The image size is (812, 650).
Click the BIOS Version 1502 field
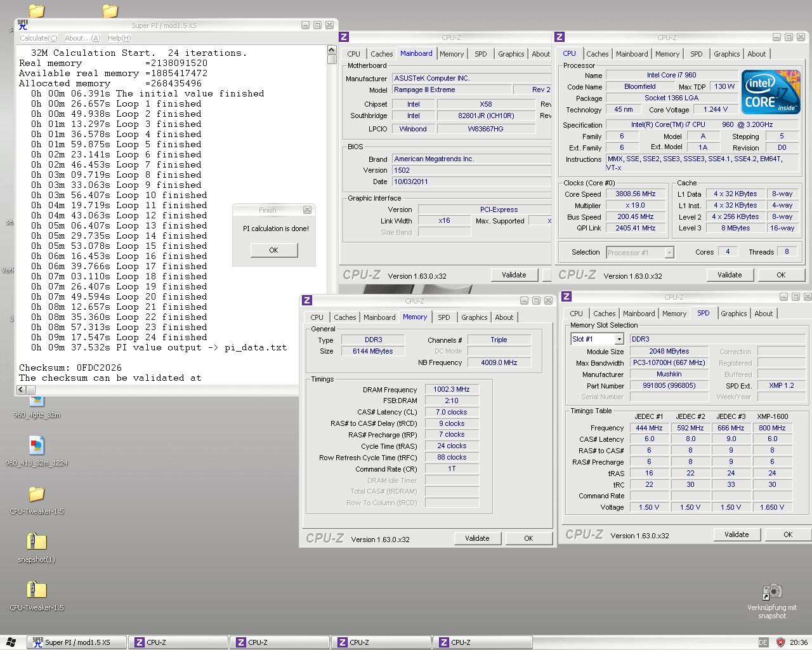click(x=471, y=171)
